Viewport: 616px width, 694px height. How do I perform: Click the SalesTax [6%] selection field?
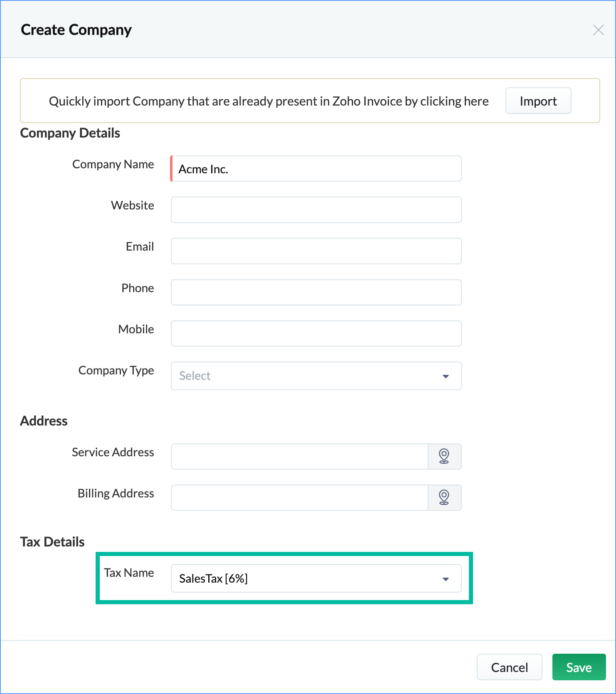(316, 578)
